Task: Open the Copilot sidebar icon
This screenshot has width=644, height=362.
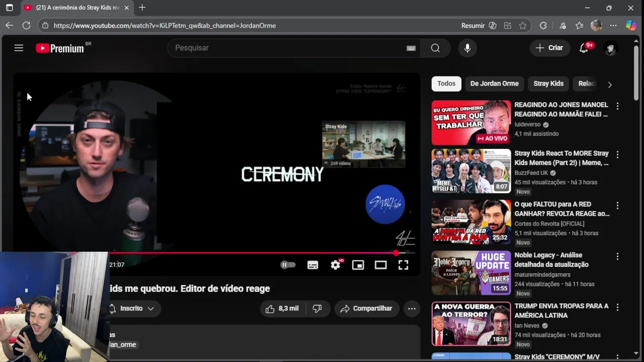Action: pyautogui.click(x=631, y=26)
